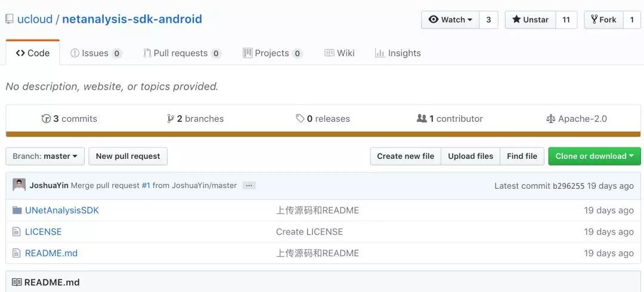The width and height of the screenshot is (644, 292).
Task: Click the orange language bar
Action: click(323, 134)
